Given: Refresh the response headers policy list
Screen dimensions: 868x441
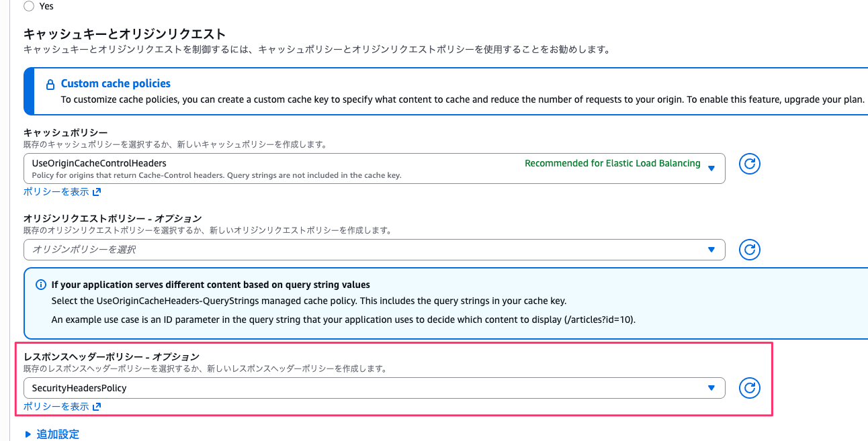Looking at the screenshot, I should click(749, 388).
